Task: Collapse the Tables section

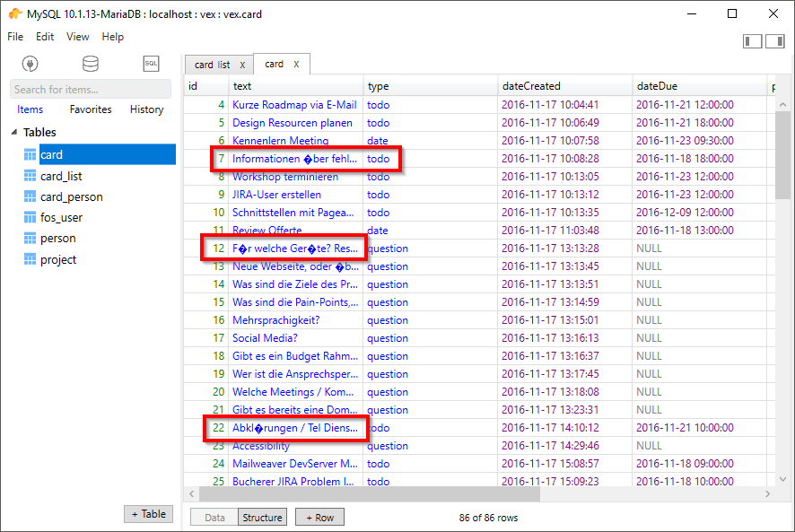Action: (x=12, y=131)
